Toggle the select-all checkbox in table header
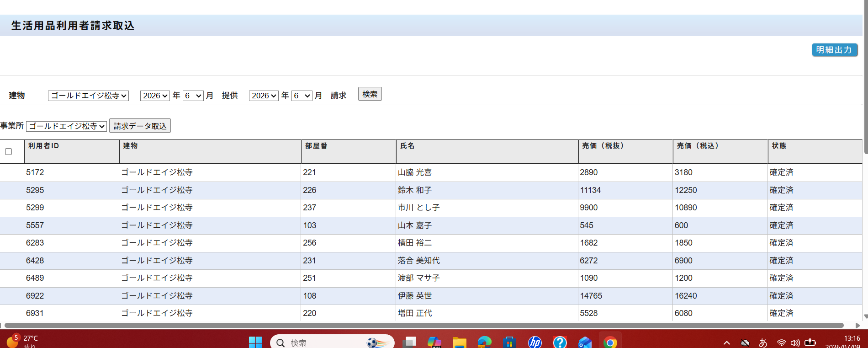The image size is (868, 348). click(x=8, y=151)
